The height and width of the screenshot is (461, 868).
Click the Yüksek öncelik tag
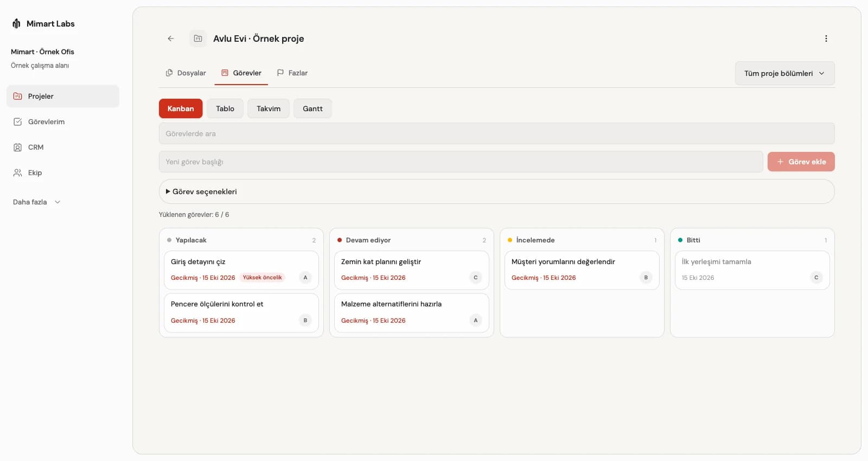click(263, 277)
